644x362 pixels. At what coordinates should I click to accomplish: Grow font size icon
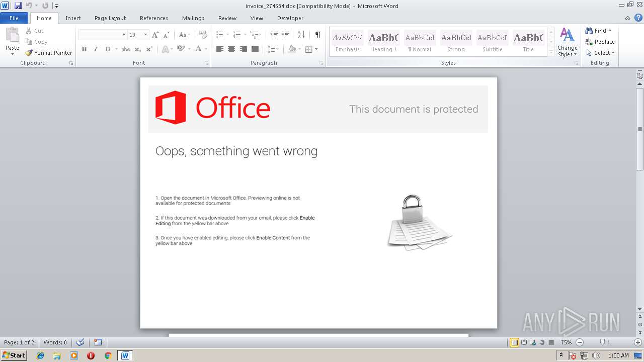click(155, 35)
